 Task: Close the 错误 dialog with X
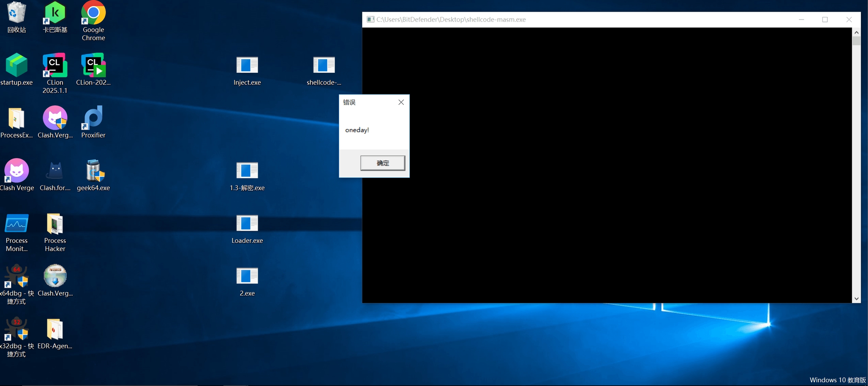click(x=401, y=102)
